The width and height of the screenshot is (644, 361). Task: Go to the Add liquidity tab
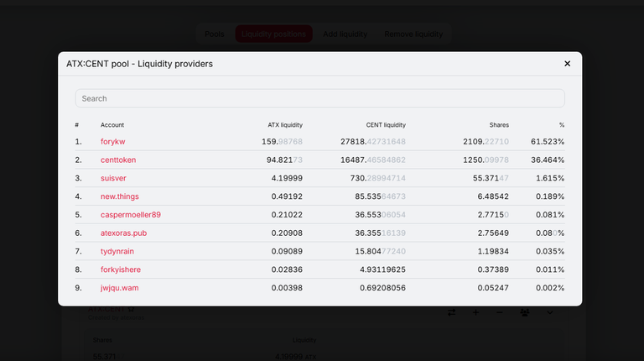point(345,34)
